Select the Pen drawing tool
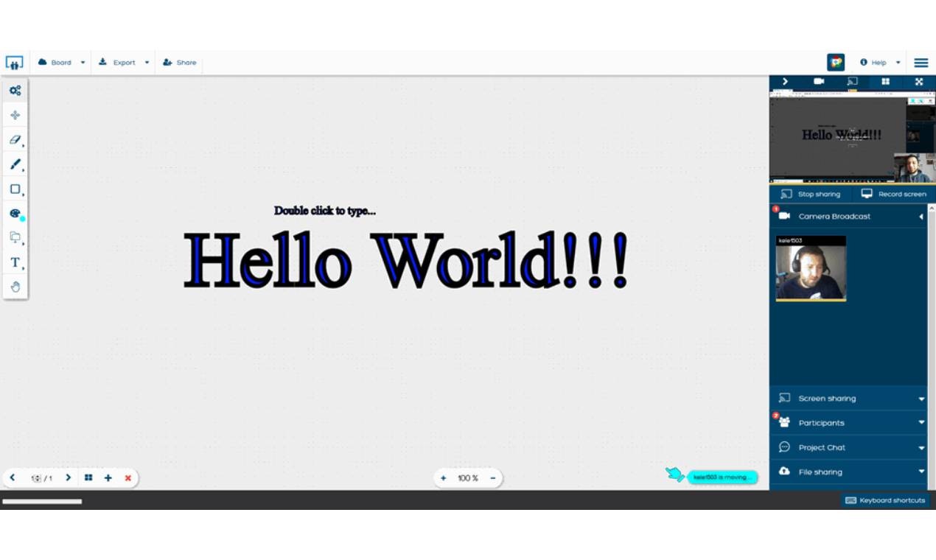 (x=15, y=164)
